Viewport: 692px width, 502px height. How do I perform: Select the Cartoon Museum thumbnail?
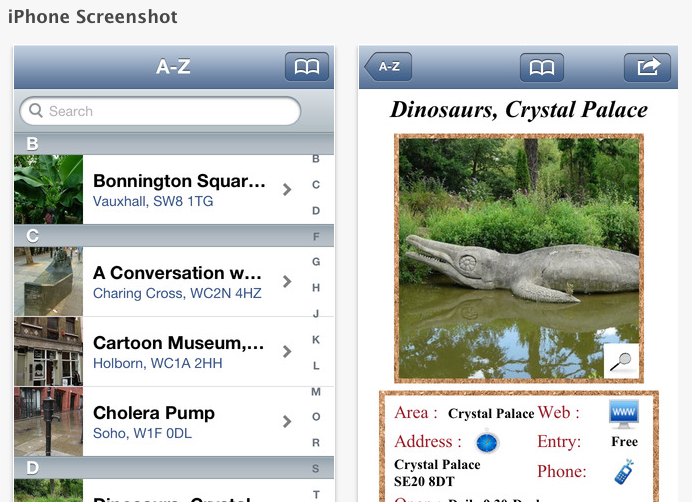pos(48,351)
